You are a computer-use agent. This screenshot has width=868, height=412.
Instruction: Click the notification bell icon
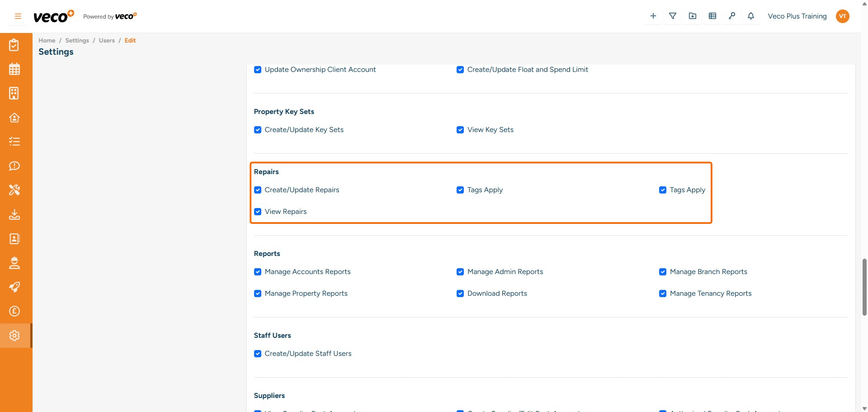[x=751, y=16]
